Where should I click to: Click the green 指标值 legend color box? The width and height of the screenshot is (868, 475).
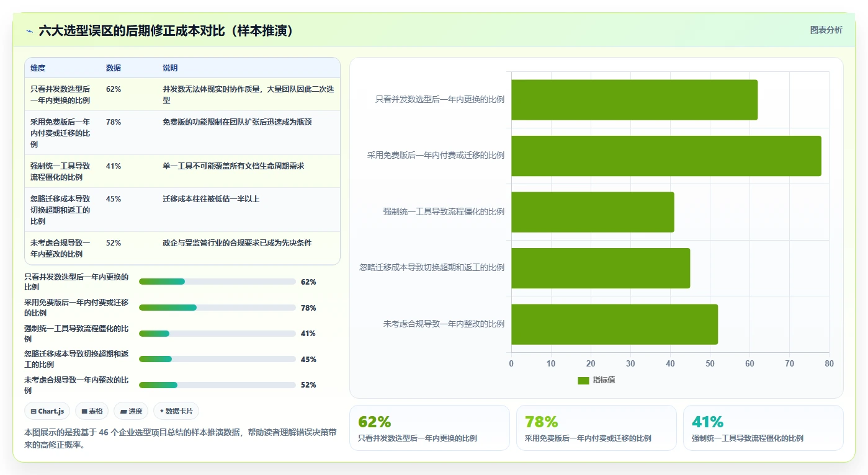coord(583,381)
